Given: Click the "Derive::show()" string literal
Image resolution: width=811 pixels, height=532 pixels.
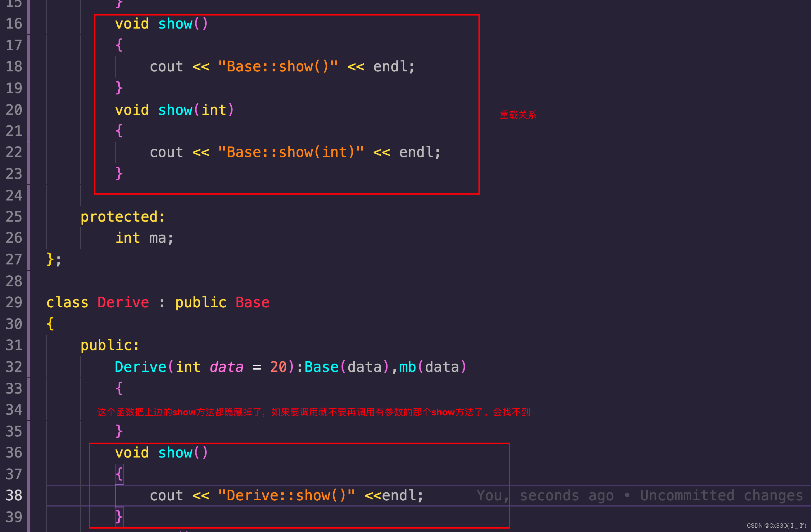Looking at the screenshot, I should pos(286,496).
